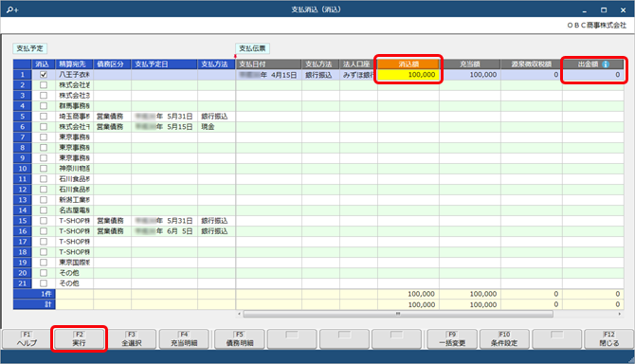Image resolution: width=635 pixels, height=364 pixels.
Task: Click the 4月15日 payment date cell
Action: pyautogui.click(x=268, y=75)
